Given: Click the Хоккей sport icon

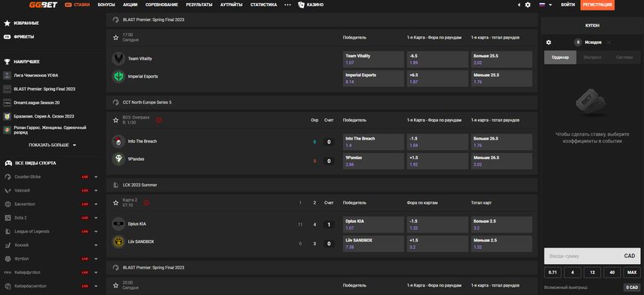Looking at the screenshot, I should (8, 245).
